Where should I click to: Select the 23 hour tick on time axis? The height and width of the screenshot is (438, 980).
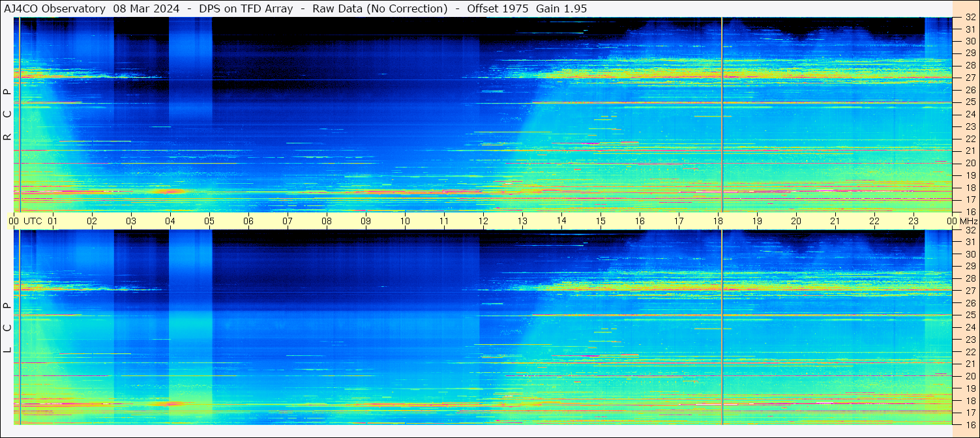click(x=913, y=221)
